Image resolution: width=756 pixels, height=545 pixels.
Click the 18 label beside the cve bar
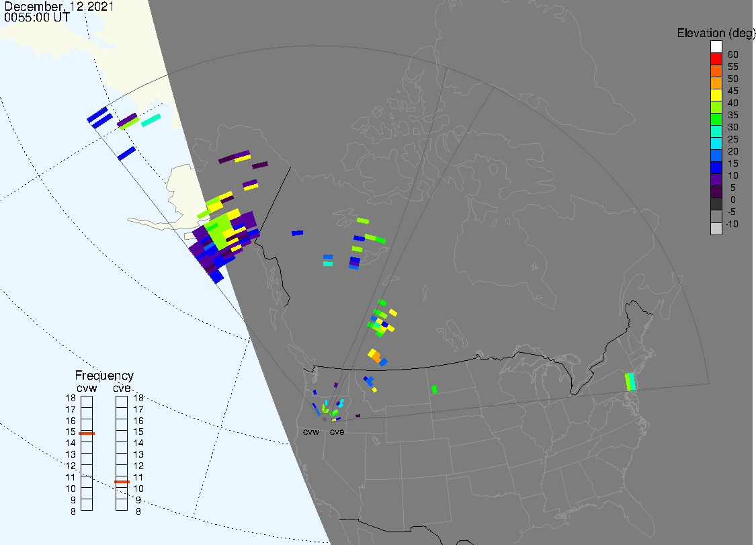138,398
